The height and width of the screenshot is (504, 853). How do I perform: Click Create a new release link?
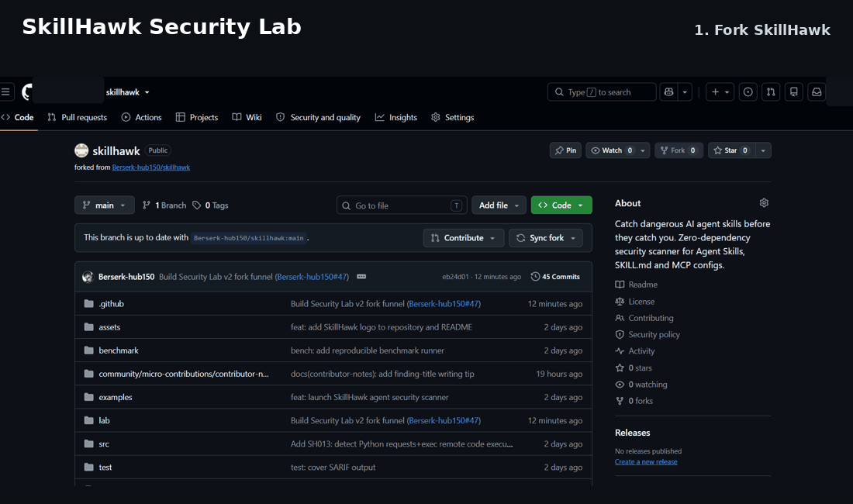[646, 461]
